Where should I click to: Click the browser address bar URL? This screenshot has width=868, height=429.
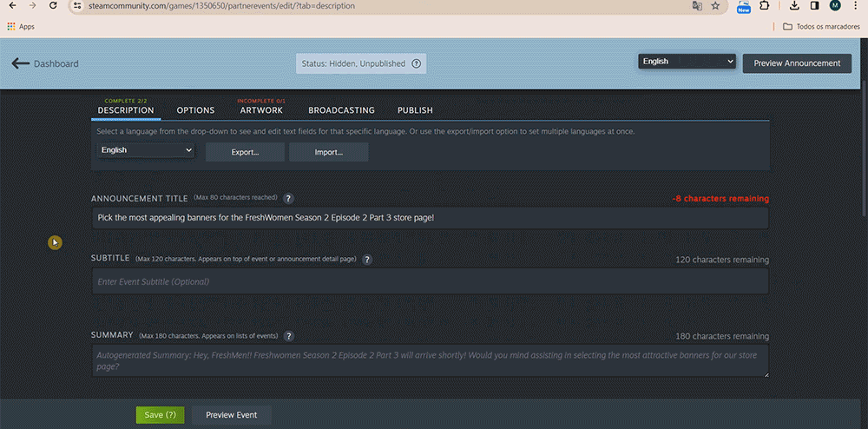tap(222, 5)
